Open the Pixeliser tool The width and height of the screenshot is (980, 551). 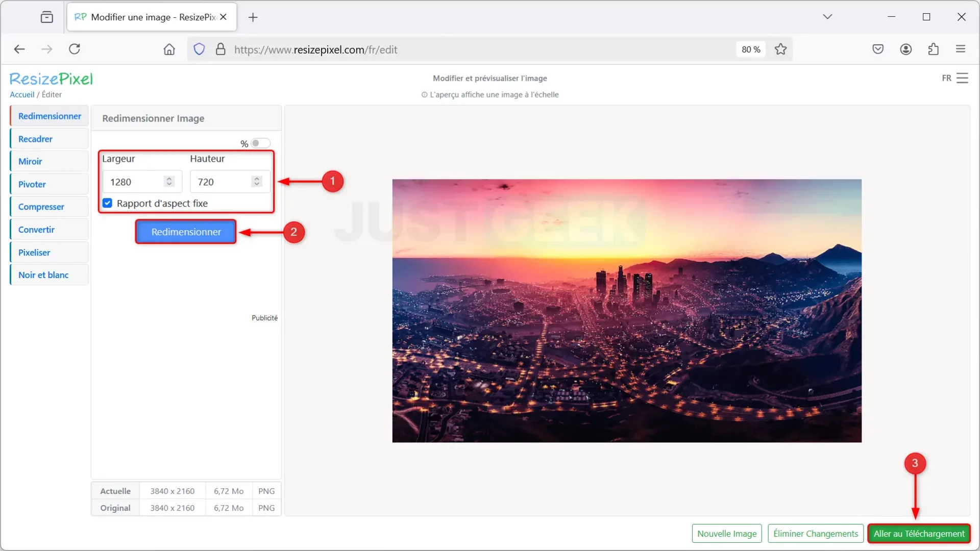(50, 253)
